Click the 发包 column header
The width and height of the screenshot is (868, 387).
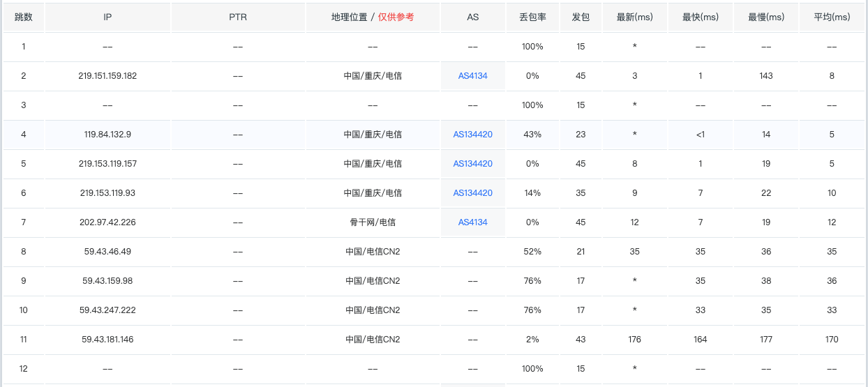point(581,17)
